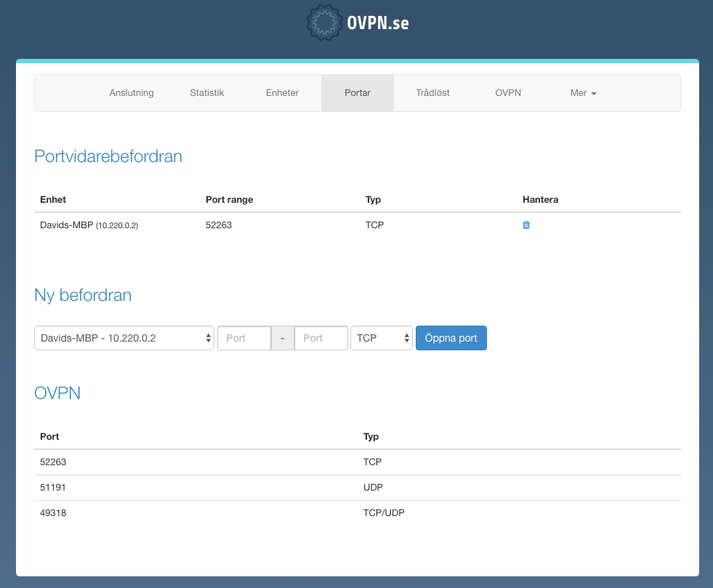Click TCP/UDP type of port 49318
713x588 pixels.
384,513
